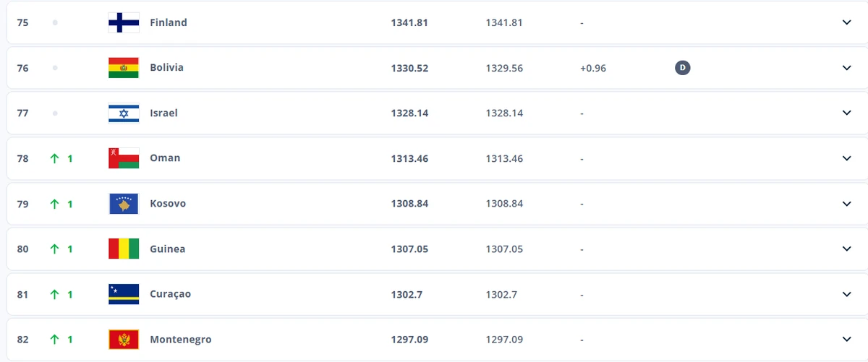The image size is (868, 362).
Task: Click the Bolivia flag icon
Action: (124, 68)
